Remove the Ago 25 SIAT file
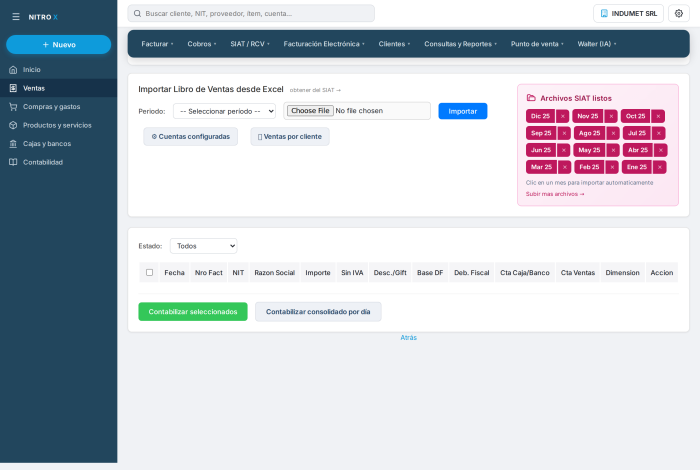The width and height of the screenshot is (700, 470). coord(613,133)
